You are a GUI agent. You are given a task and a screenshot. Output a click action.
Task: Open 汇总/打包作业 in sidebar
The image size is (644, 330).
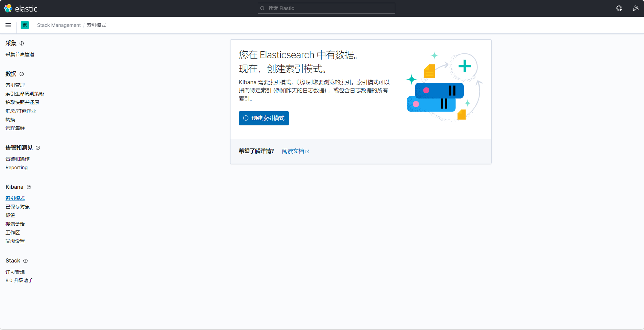(x=21, y=111)
